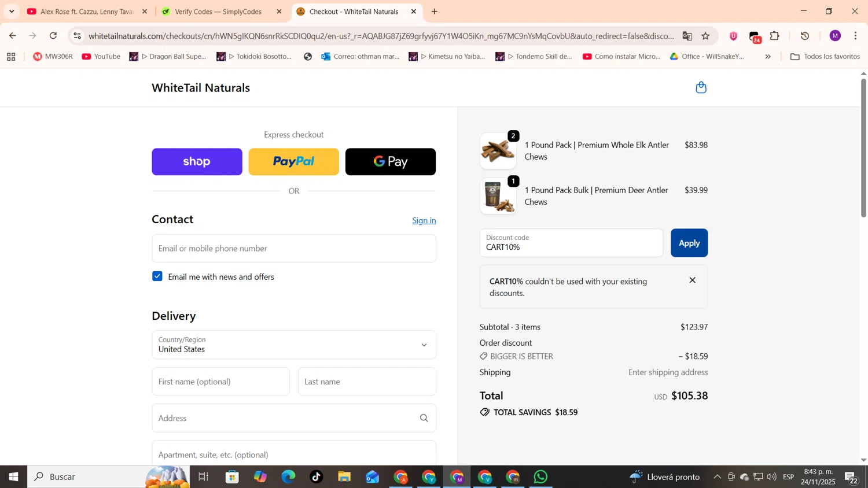Click the browser address bar URL
This screenshot has height=488, width=868.
[x=381, y=36]
